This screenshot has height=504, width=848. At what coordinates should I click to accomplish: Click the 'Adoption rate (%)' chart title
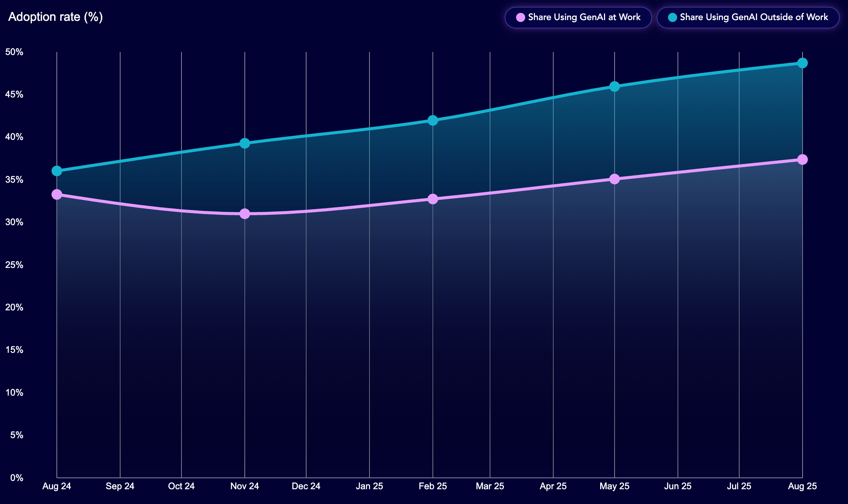55,17
